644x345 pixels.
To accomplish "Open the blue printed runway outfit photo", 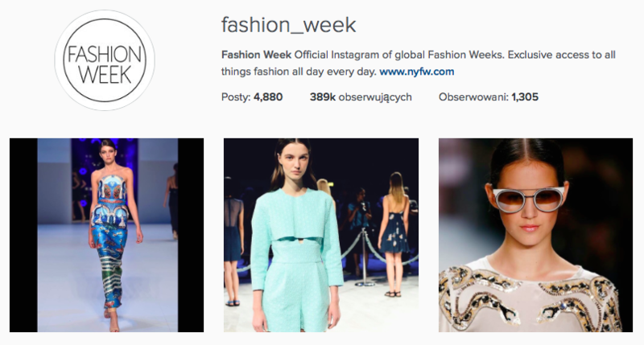I will (x=106, y=235).
